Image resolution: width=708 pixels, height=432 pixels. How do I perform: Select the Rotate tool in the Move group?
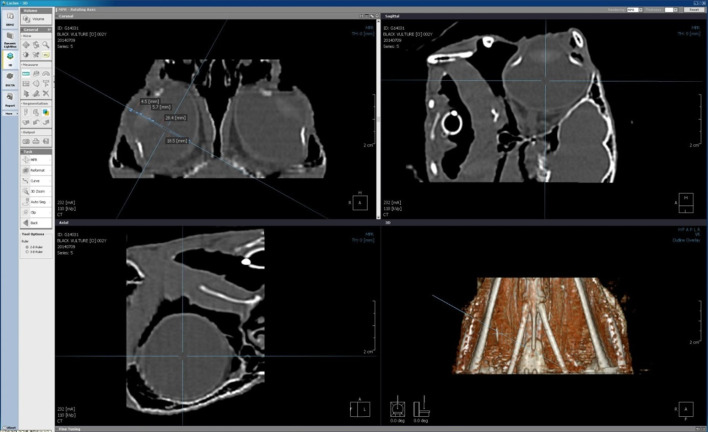coord(36,45)
